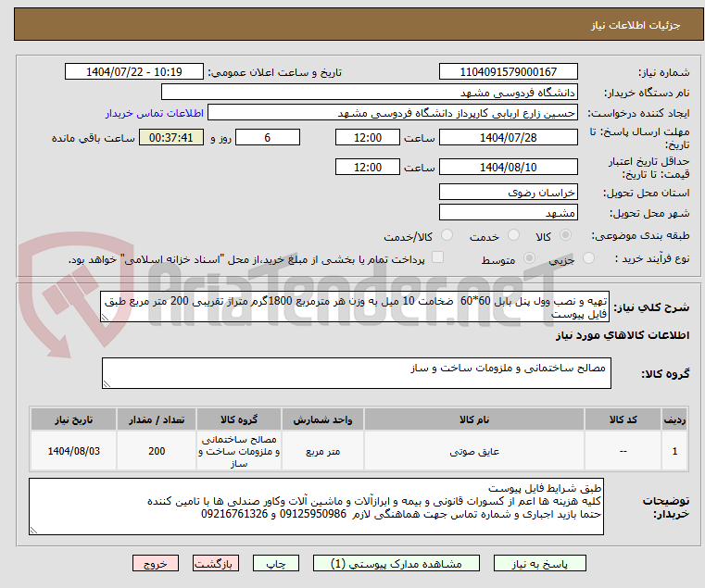
Task: Click the quantity cell 200
Action: pos(157,451)
